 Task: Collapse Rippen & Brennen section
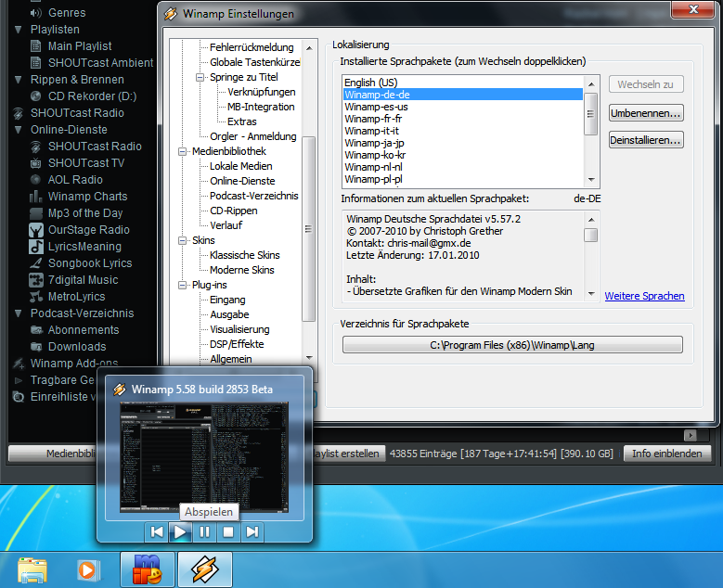click(18, 79)
